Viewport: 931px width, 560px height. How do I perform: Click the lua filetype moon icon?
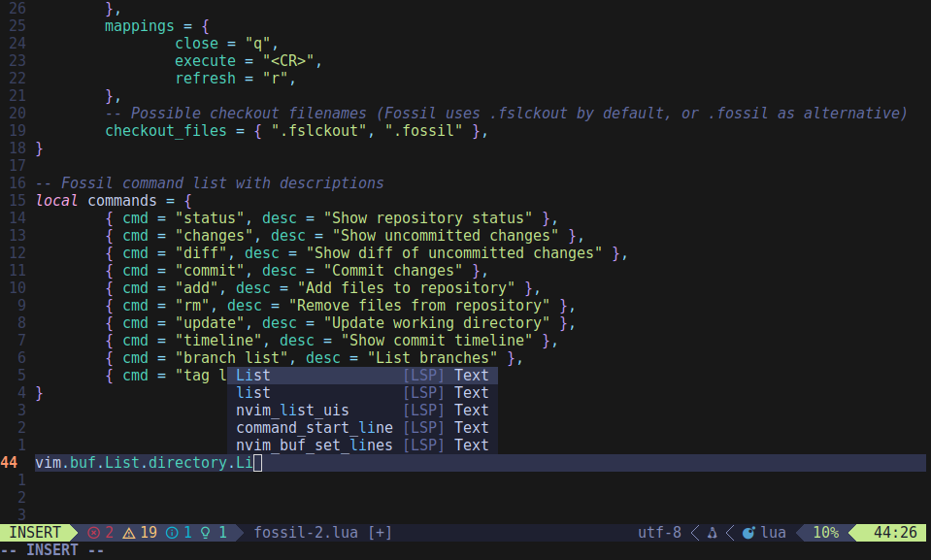click(748, 533)
